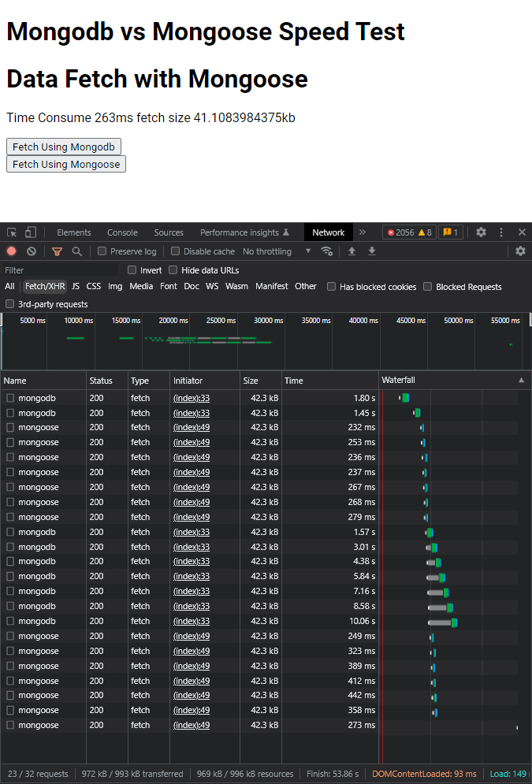Open the Performance insights tab
The width and height of the screenshot is (532, 784).
pos(244,232)
